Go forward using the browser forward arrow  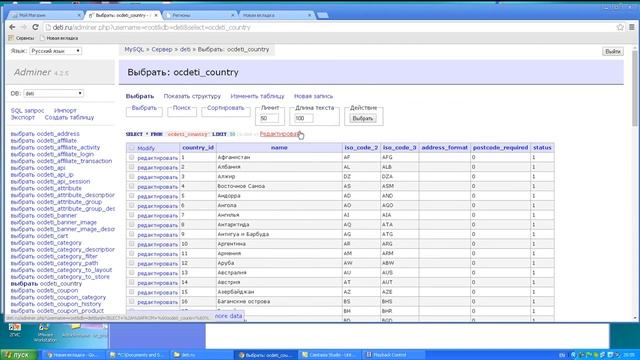24,27
